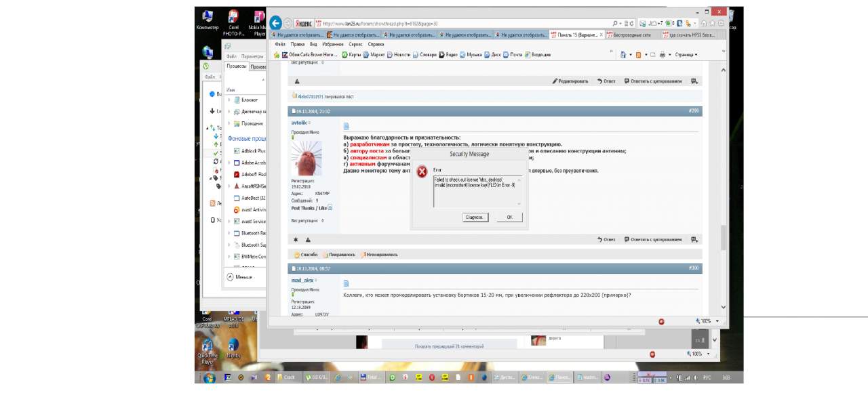Open the Входящие bookmark
Viewport: 868px width, 414px height.
tap(537, 55)
